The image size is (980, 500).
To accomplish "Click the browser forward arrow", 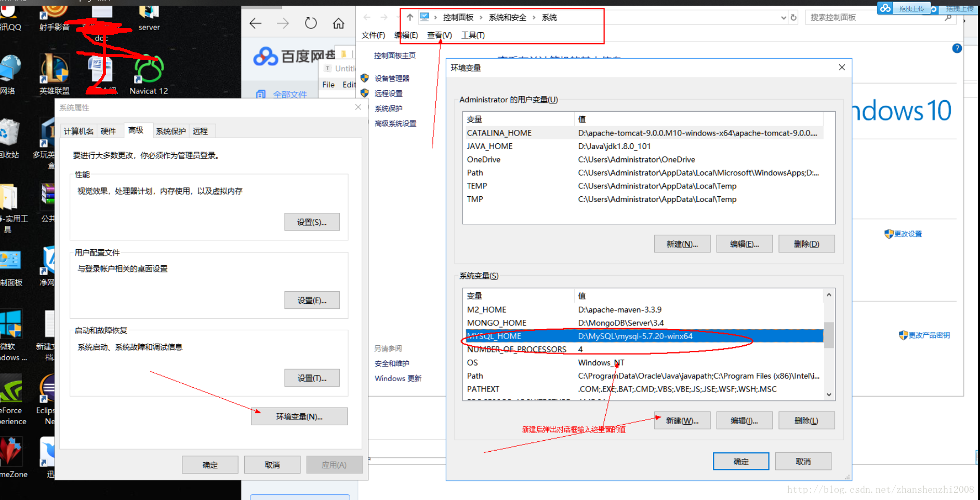I will coord(283,23).
